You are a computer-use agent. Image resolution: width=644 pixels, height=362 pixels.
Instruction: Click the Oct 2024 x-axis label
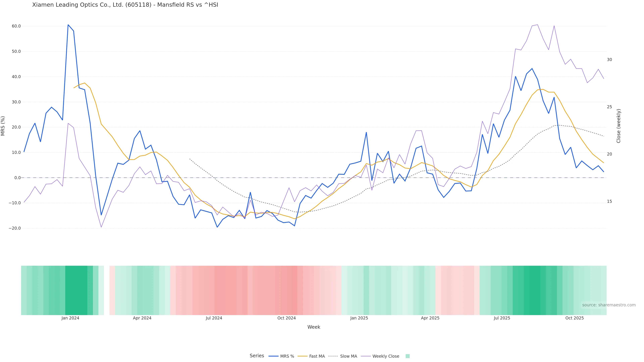click(x=286, y=318)
